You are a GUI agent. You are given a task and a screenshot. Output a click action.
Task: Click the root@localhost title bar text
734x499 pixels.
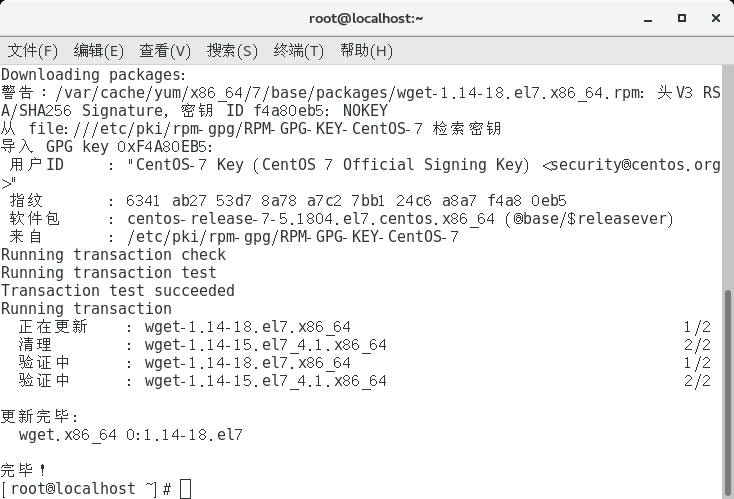(366, 18)
